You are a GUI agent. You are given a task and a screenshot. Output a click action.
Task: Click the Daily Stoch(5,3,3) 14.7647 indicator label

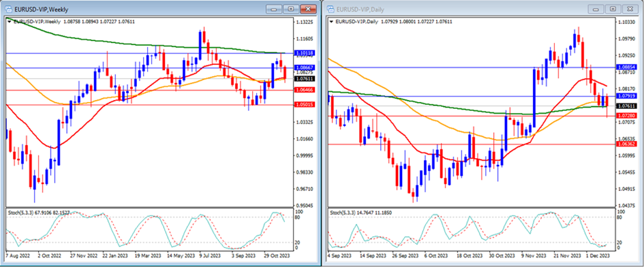pyautogui.click(x=361, y=212)
